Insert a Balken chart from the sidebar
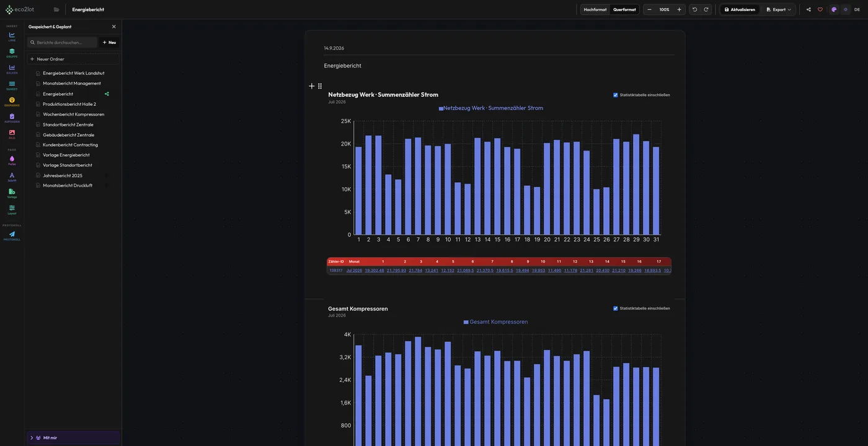Image resolution: width=868 pixels, height=446 pixels. pyautogui.click(x=12, y=69)
